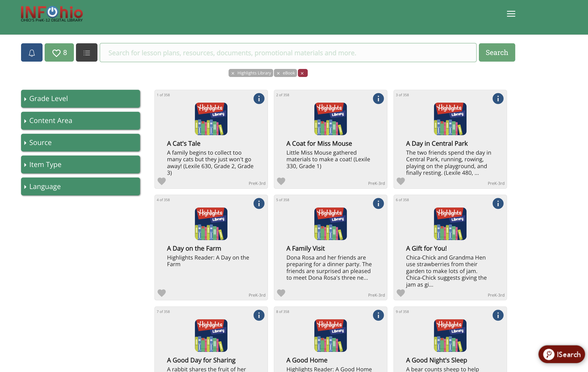Switch to list view
This screenshot has width=588, height=372.
[87, 52]
